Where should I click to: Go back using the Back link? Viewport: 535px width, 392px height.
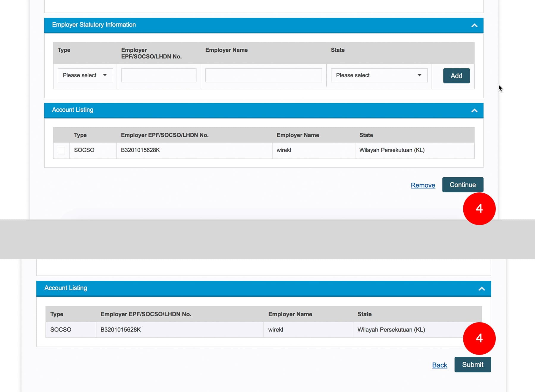[439, 365]
